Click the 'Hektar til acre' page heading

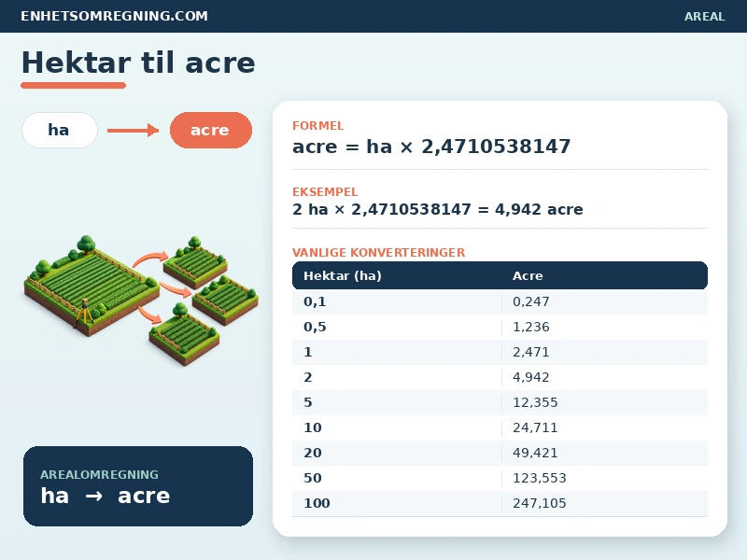138,63
